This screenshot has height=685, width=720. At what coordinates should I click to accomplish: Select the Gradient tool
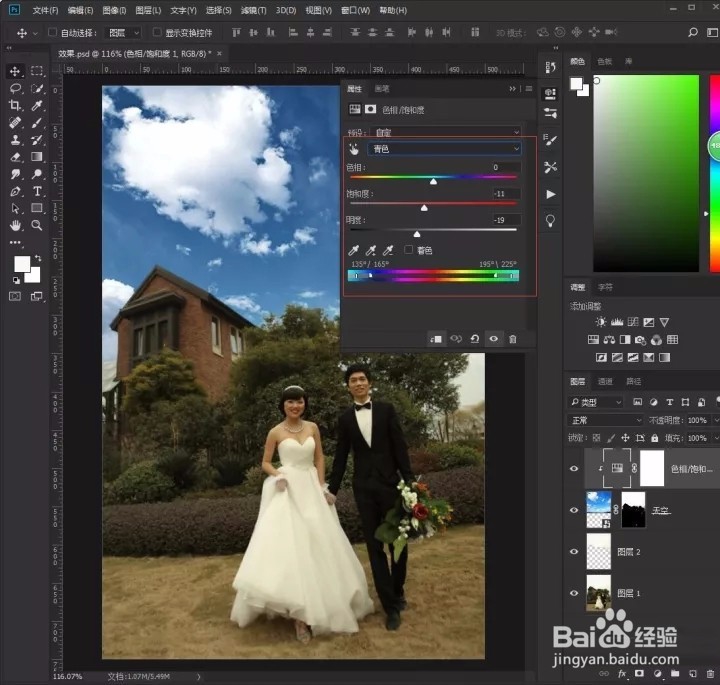(37, 157)
